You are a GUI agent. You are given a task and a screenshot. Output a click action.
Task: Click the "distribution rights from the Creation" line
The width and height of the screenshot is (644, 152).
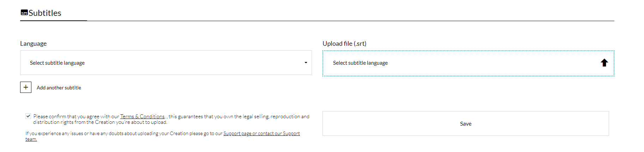click(x=100, y=122)
